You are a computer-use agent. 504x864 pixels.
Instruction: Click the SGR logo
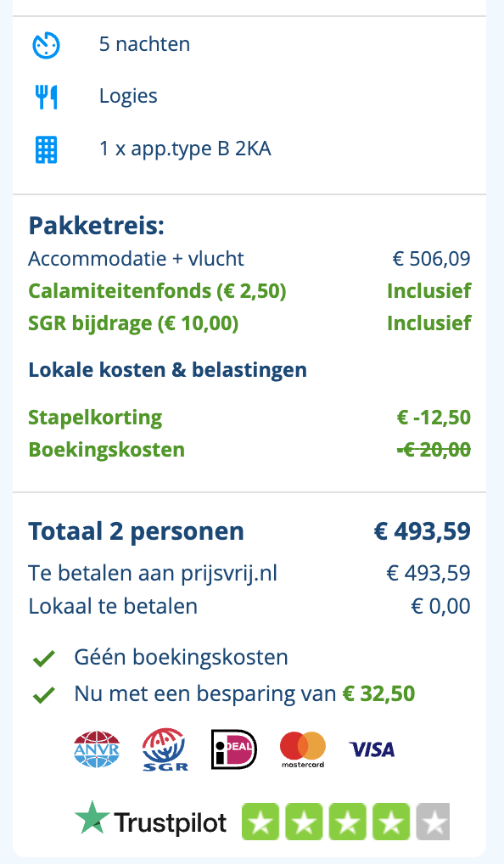point(165,749)
